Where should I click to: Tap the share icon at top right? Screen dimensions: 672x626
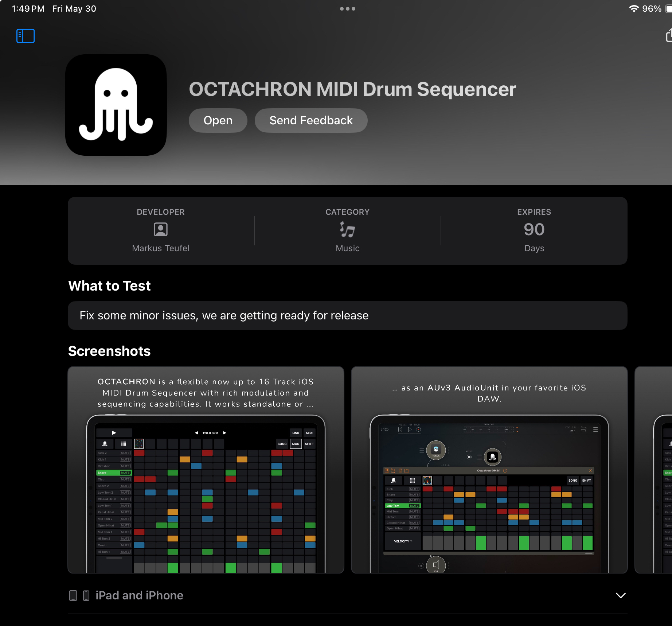point(669,35)
